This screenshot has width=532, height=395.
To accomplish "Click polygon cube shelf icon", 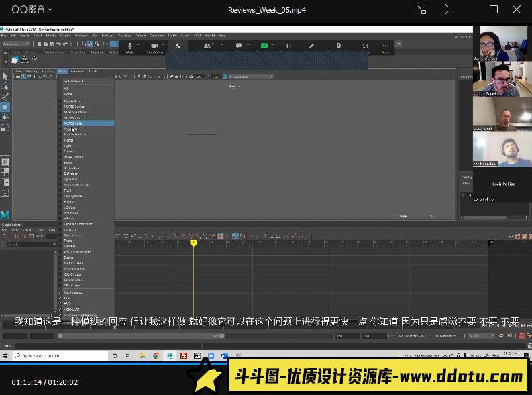I will (15, 60).
